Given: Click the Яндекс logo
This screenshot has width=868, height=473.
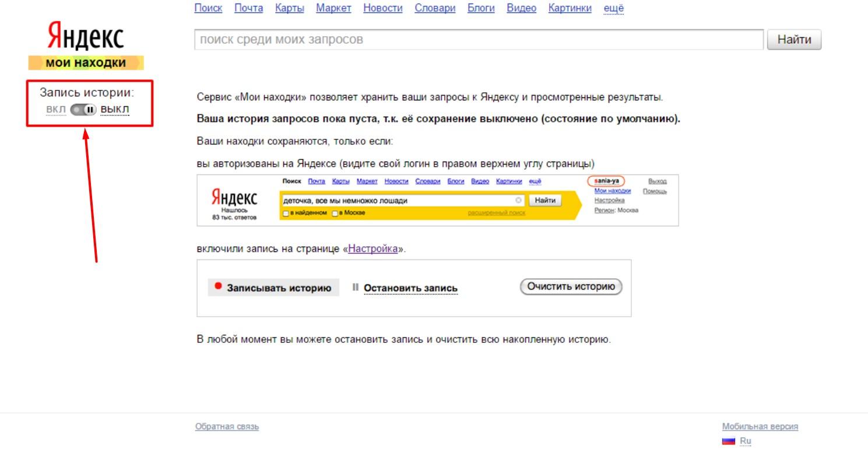Looking at the screenshot, I should coord(86,37).
